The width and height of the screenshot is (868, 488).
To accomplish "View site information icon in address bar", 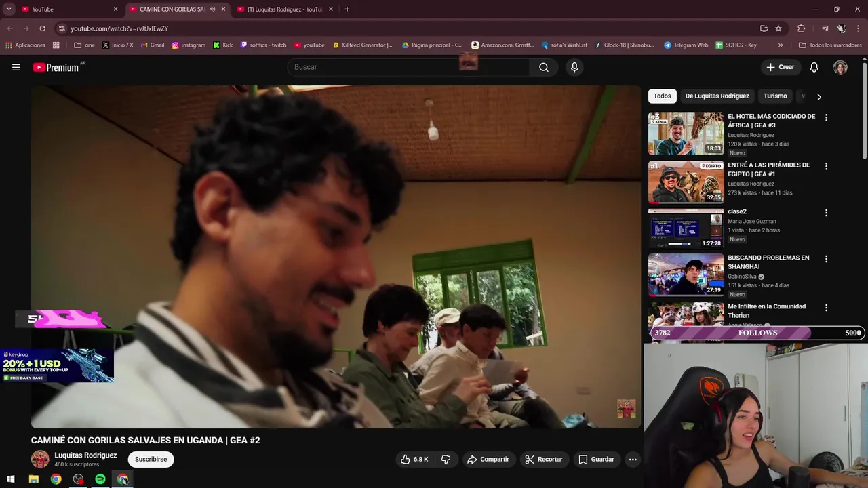I will click(x=62, y=28).
